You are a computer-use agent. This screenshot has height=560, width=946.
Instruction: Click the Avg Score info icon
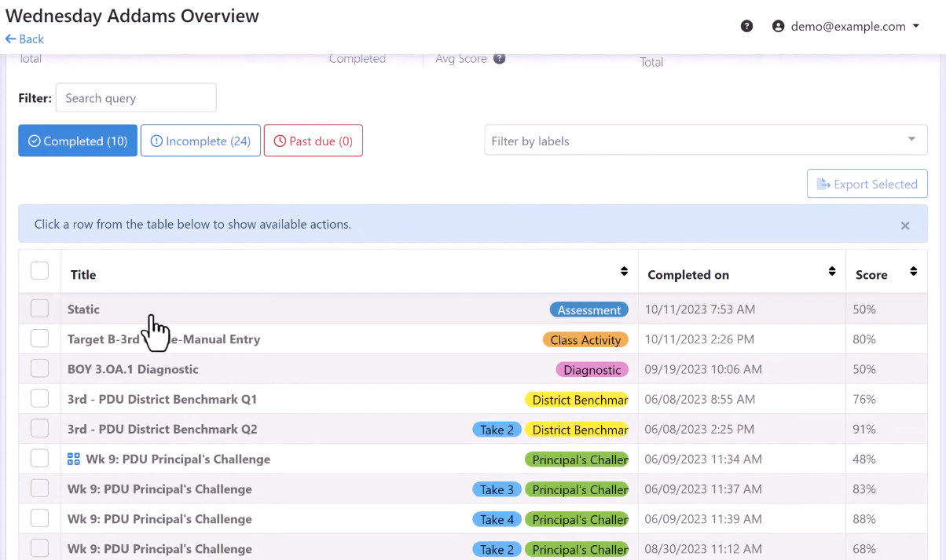(x=499, y=58)
